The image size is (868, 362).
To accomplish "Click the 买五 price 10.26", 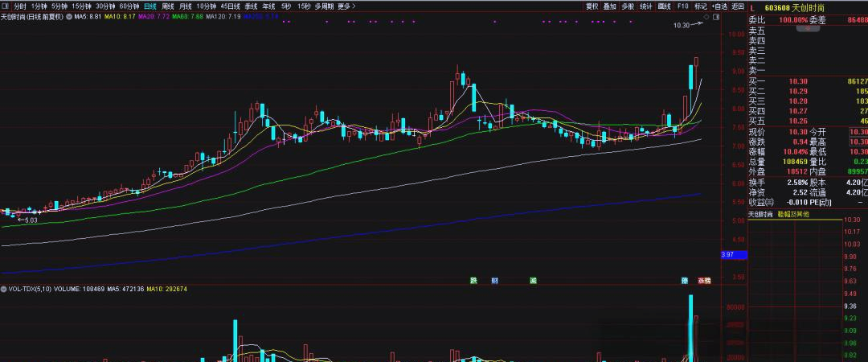I will pos(799,121).
